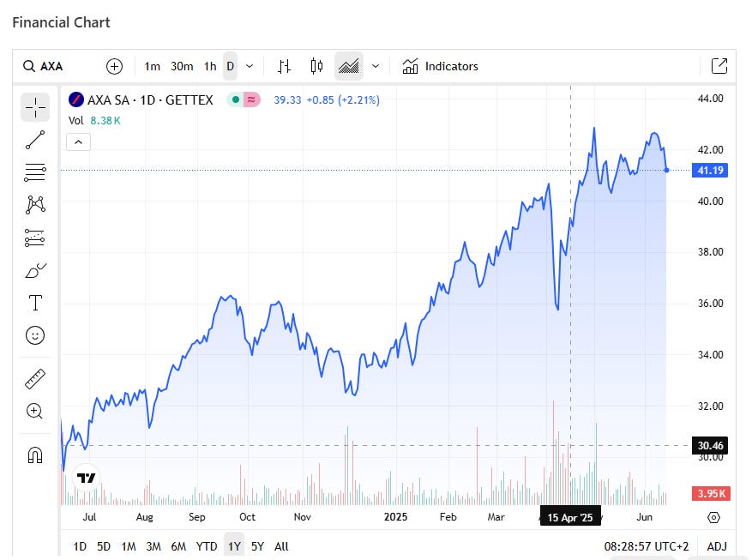Click the +0.85 (+2.21%) change value
752x560 pixels.
pos(343,99)
